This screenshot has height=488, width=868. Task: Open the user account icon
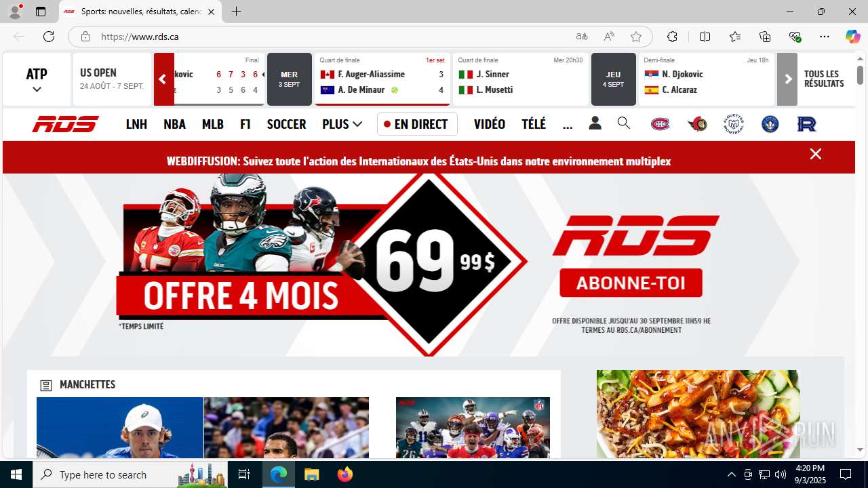595,123
